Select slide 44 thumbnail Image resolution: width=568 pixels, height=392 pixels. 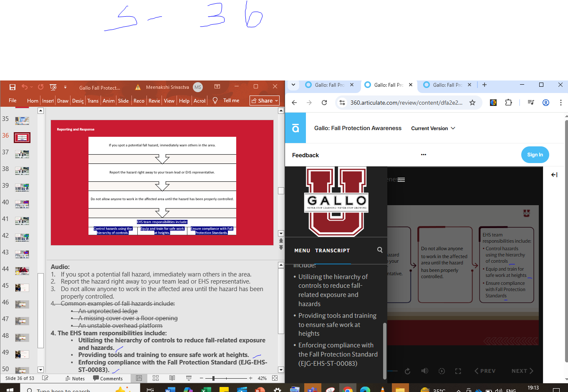point(22,271)
